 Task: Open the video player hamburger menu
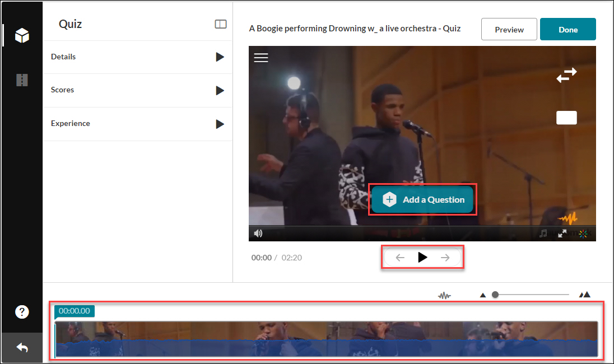pyautogui.click(x=261, y=58)
